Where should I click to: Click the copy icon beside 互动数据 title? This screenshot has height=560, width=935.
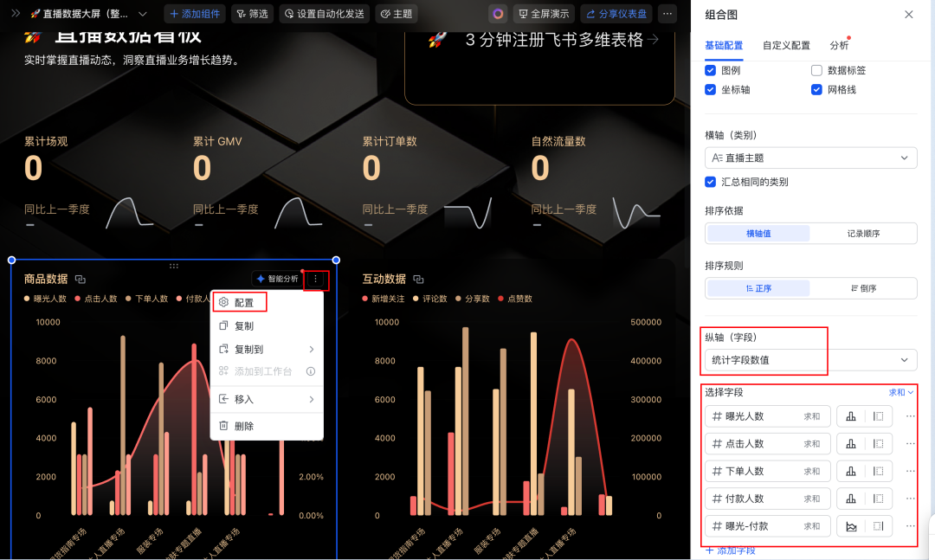[418, 280]
